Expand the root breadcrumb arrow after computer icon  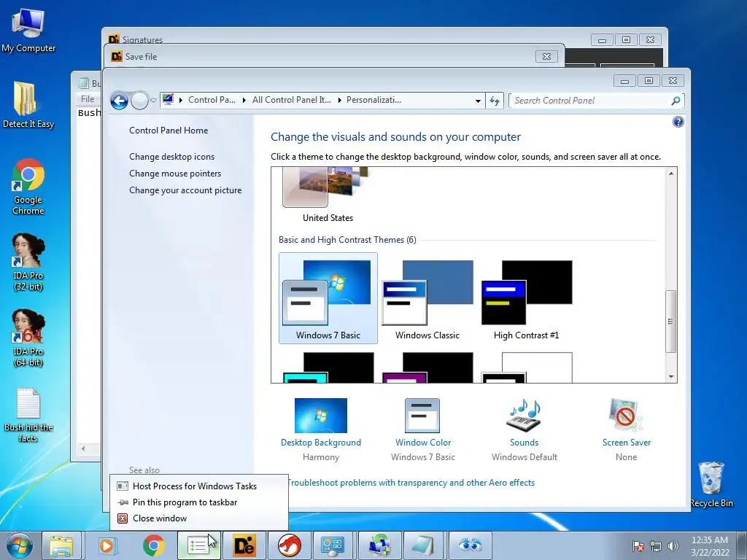(181, 100)
